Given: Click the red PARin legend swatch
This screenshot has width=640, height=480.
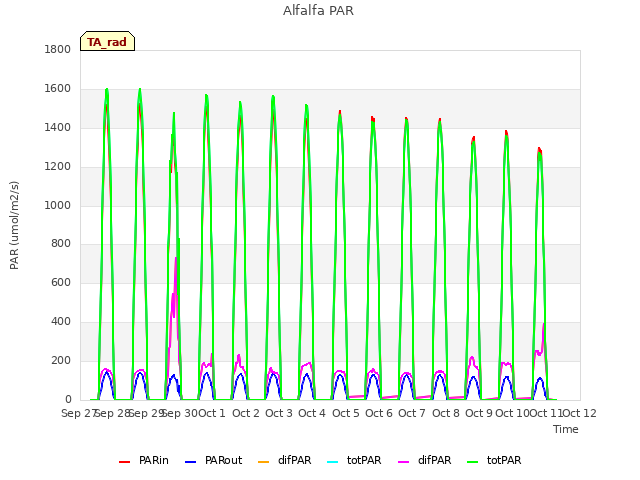Looking at the screenshot, I should pyautogui.click(x=124, y=462).
